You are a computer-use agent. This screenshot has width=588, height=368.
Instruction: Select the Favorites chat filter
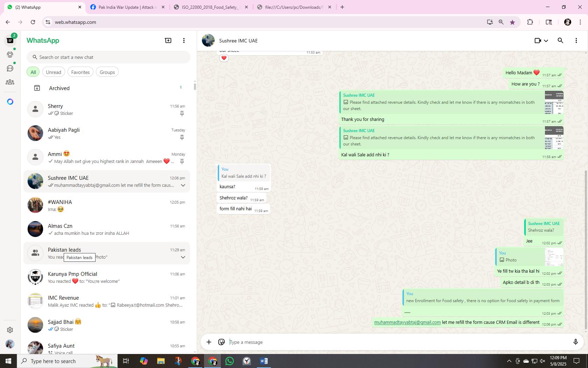tap(80, 72)
